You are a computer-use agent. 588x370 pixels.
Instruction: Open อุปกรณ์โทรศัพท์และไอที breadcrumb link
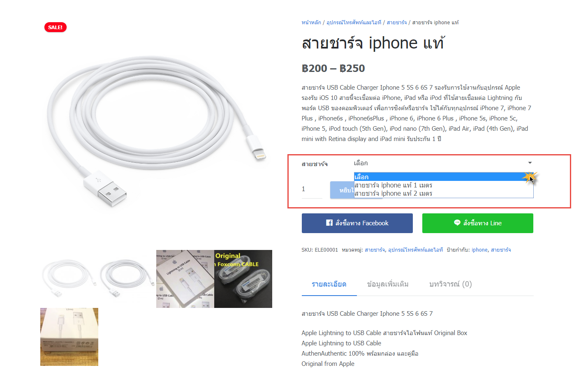tap(354, 23)
